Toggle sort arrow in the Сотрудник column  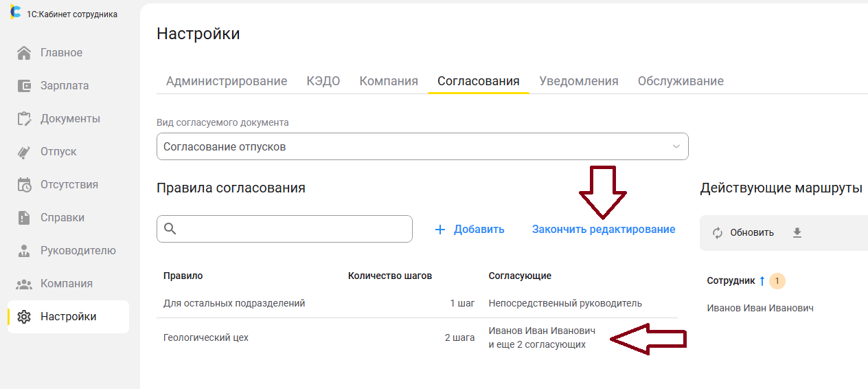pyautogui.click(x=762, y=280)
